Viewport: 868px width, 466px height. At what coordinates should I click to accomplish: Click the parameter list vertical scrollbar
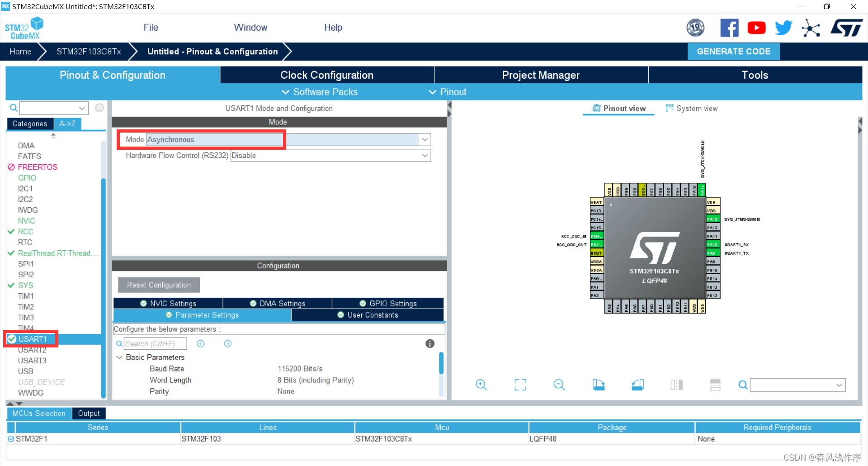pos(441,363)
